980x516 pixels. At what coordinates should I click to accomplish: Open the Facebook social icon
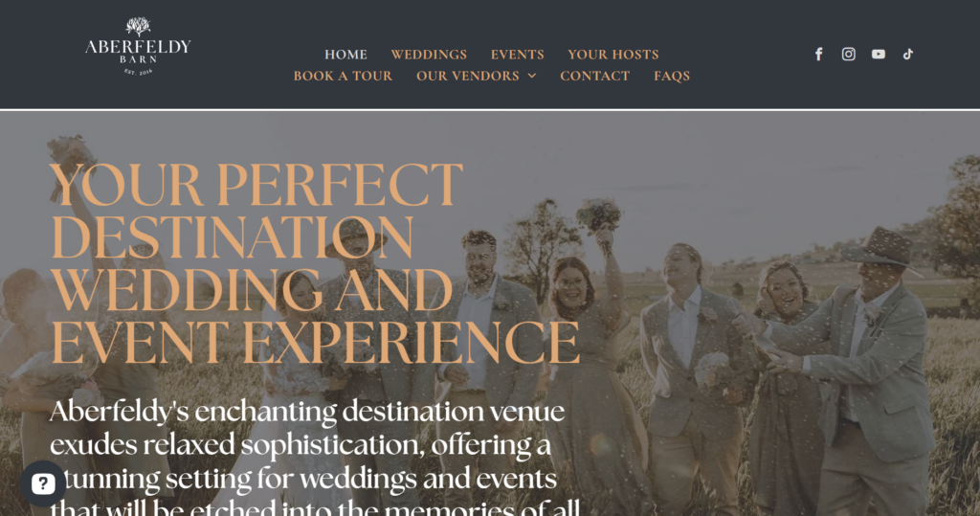[x=819, y=54]
